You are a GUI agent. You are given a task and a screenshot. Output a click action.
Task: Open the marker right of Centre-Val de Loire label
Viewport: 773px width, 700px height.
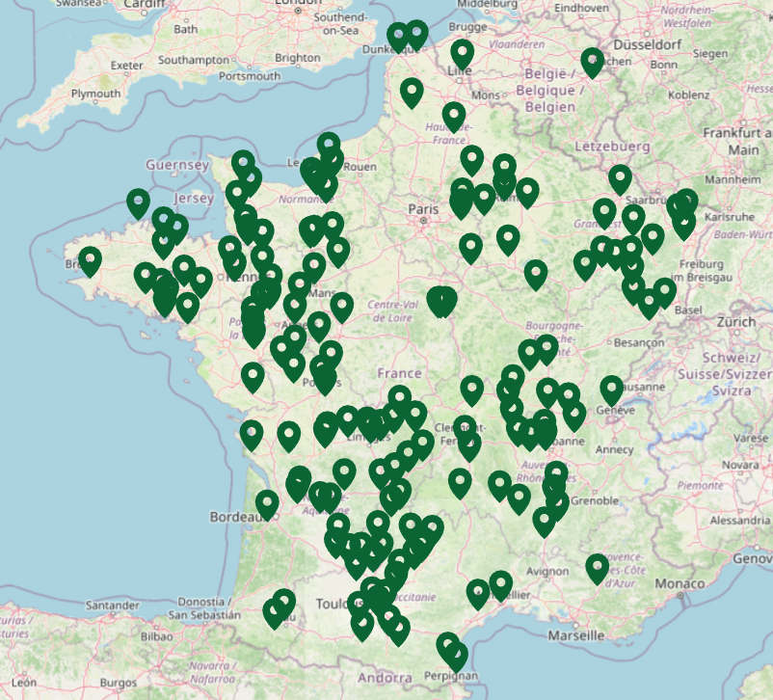point(440,301)
